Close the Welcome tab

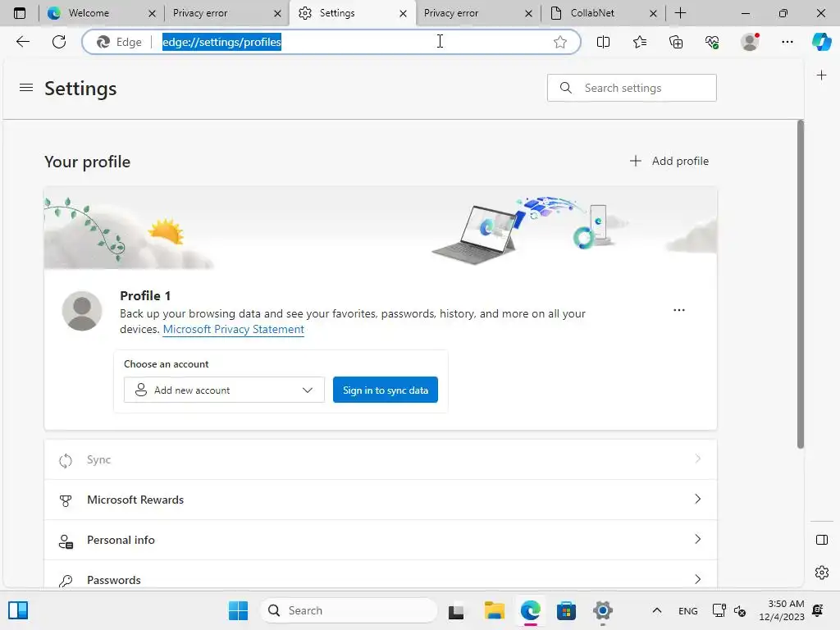click(152, 13)
